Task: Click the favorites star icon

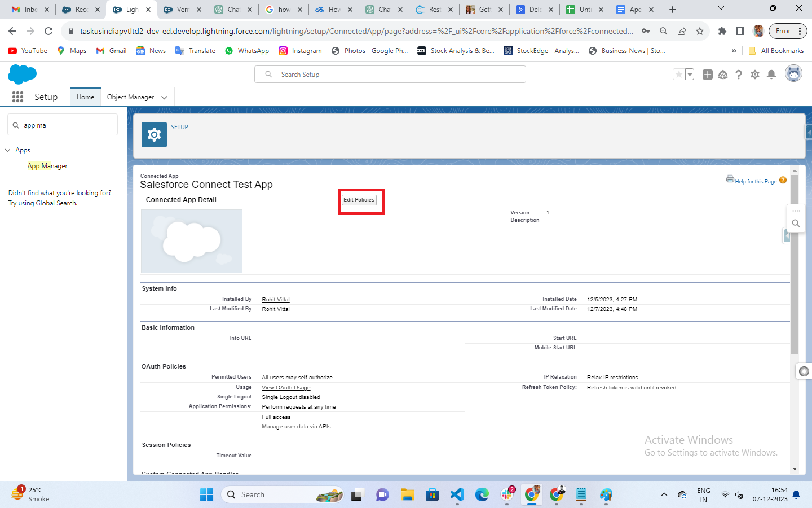Action: [679, 75]
